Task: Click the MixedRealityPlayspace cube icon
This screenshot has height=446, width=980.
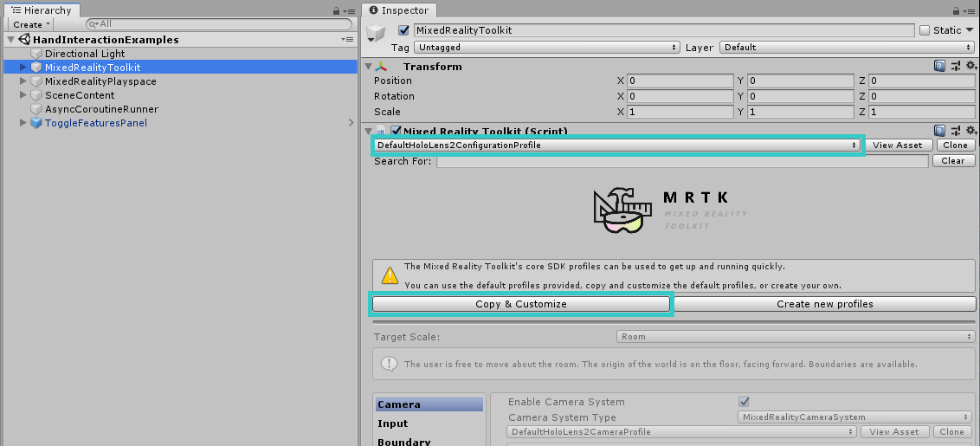Action: click(x=36, y=81)
